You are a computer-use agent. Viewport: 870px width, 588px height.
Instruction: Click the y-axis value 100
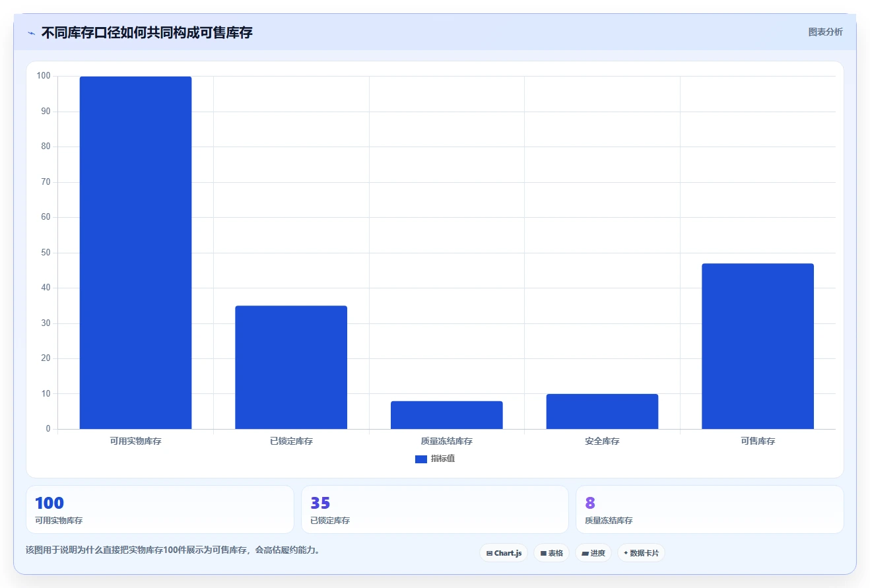[x=44, y=76]
